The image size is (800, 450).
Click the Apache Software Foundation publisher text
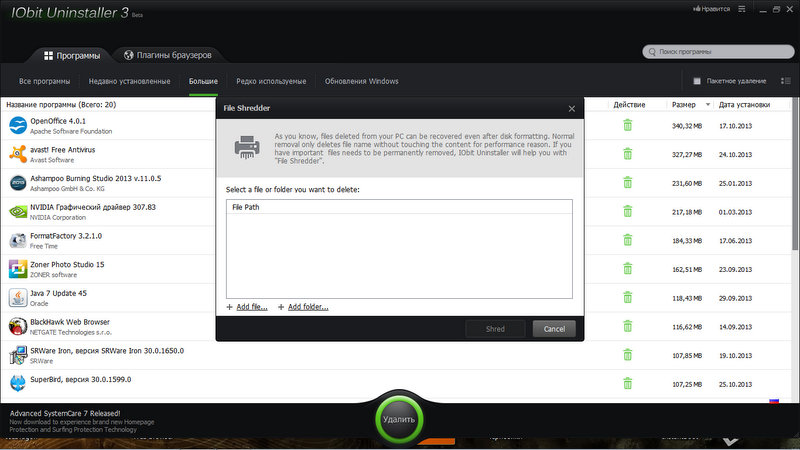coord(71,131)
